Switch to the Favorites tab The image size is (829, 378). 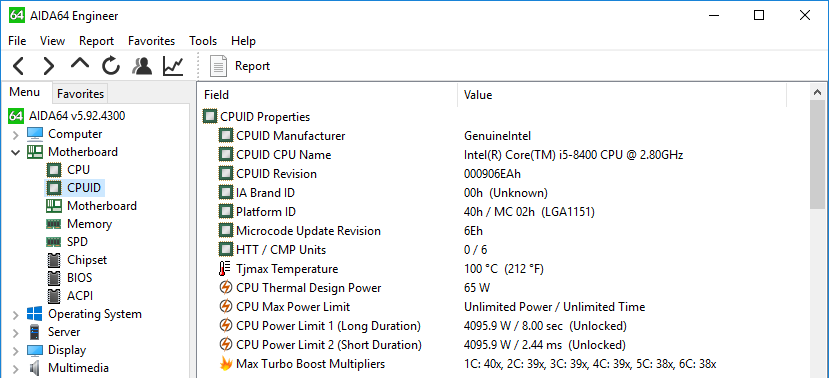tap(80, 94)
